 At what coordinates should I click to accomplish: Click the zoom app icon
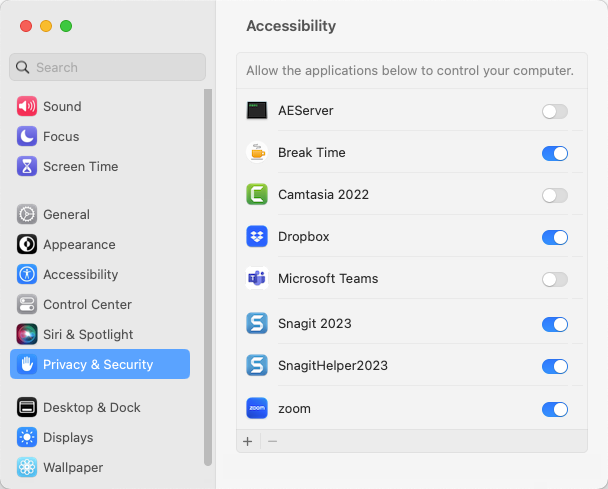tap(257, 408)
